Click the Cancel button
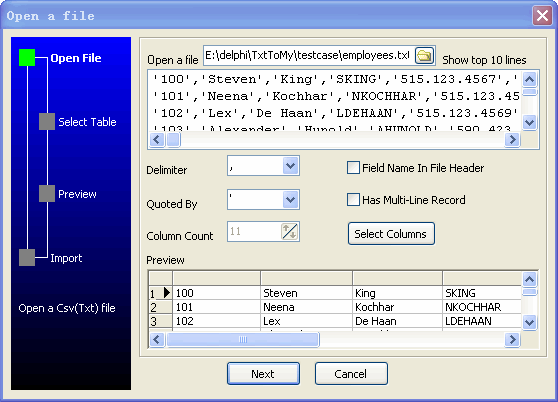 click(351, 374)
